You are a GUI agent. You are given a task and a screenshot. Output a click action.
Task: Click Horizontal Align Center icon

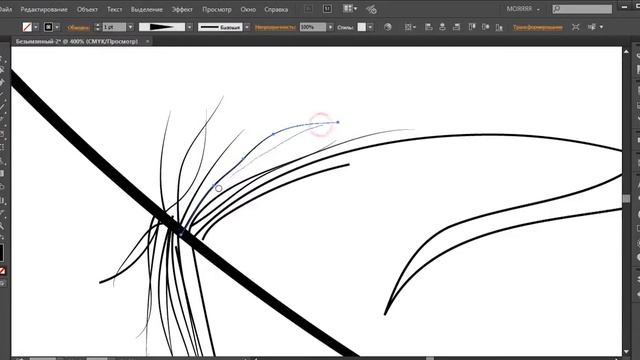coord(442,27)
